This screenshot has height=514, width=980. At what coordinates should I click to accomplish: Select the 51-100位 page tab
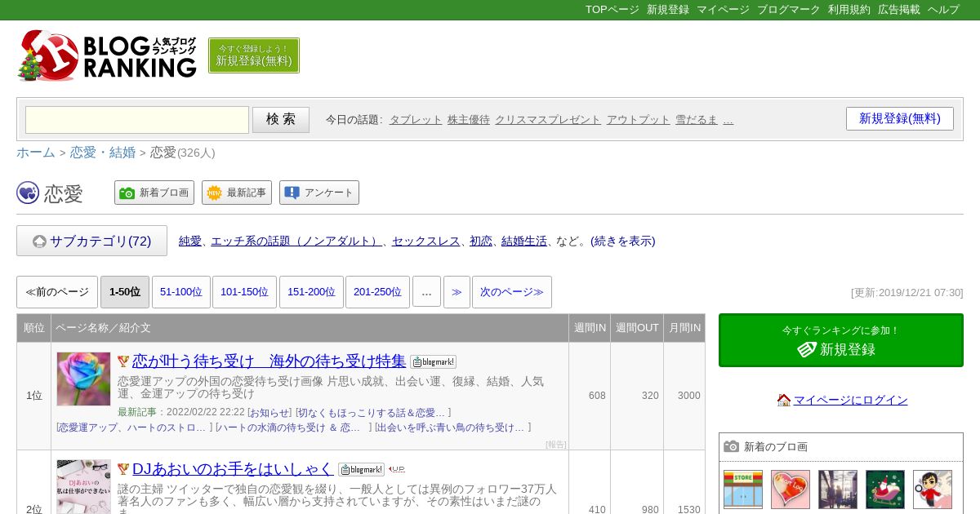[x=181, y=292]
